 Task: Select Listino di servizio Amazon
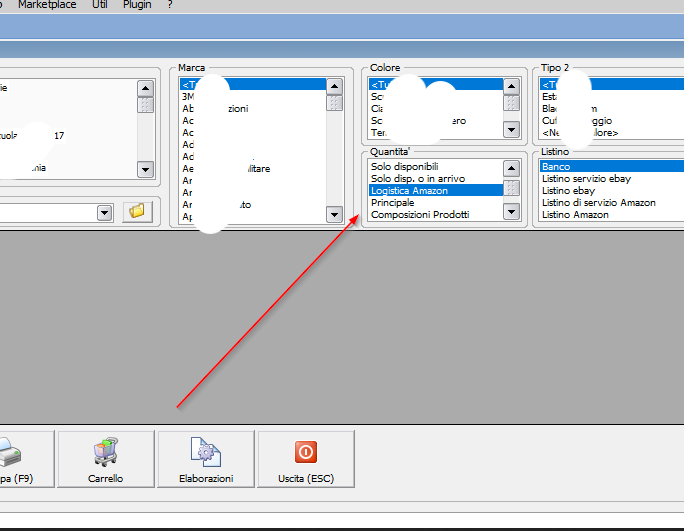[612, 202]
